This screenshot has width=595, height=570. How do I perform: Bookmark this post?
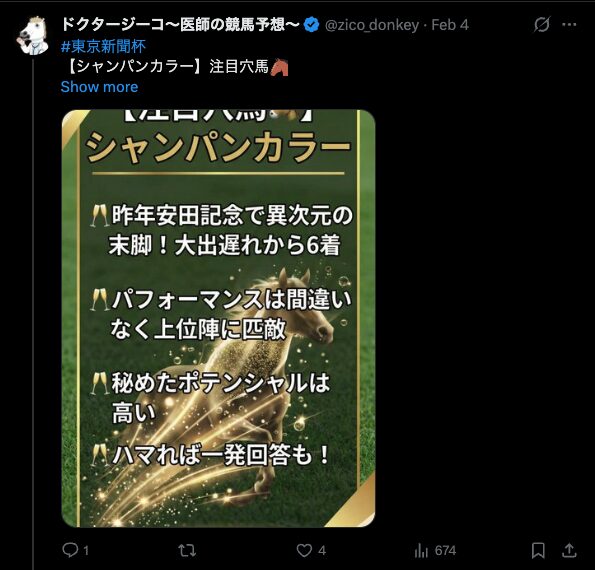(538, 550)
